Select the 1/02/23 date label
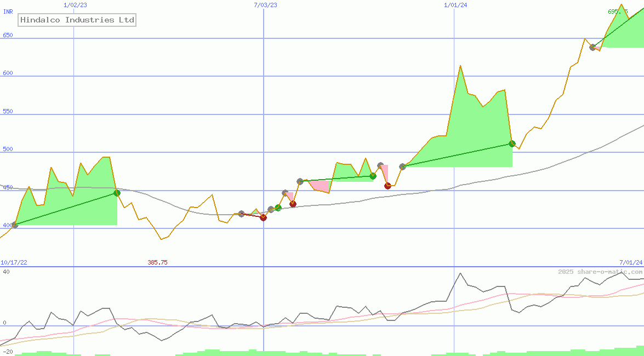Screen dimensions: 644x356 75,5
